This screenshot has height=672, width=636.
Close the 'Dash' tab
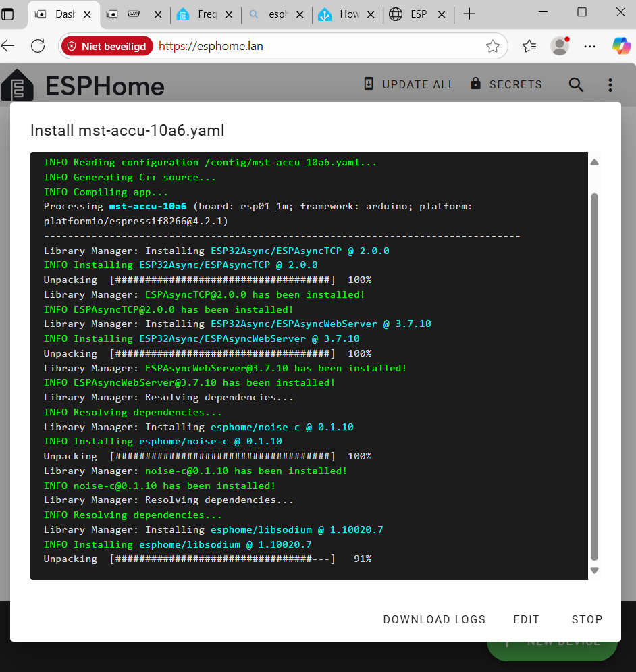(x=87, y=15)
